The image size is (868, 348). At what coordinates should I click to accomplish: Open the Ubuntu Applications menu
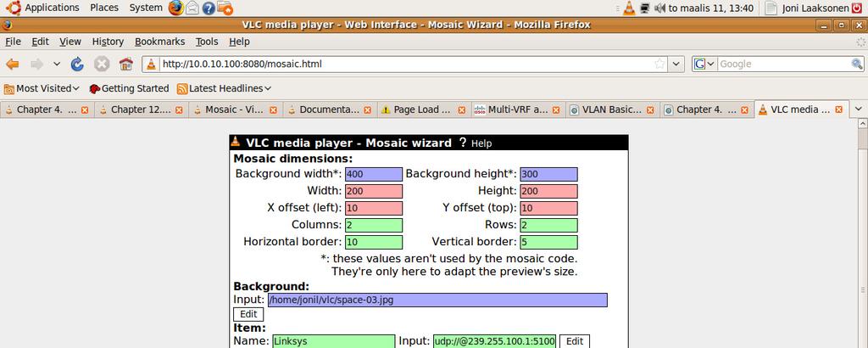click(x=42, y=8)
